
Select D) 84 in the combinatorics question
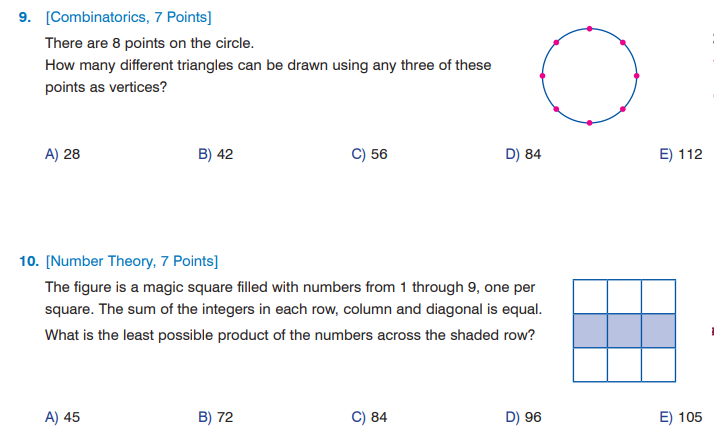tap(523, 155)
